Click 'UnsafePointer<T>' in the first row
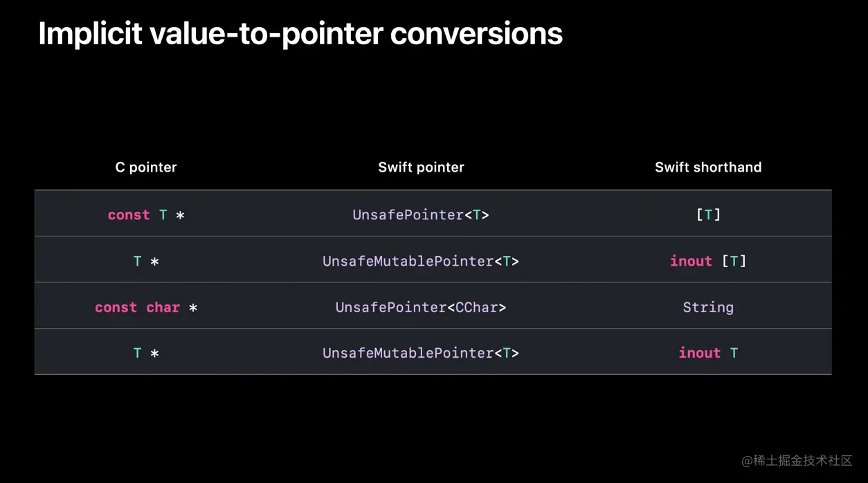 tap(421, 215)
